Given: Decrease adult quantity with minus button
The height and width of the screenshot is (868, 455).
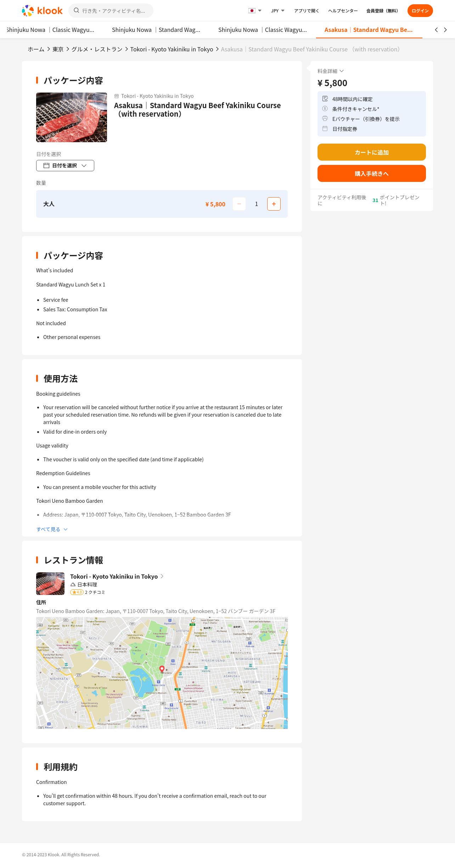Looking at the screenshot, I should coord(239,204).
